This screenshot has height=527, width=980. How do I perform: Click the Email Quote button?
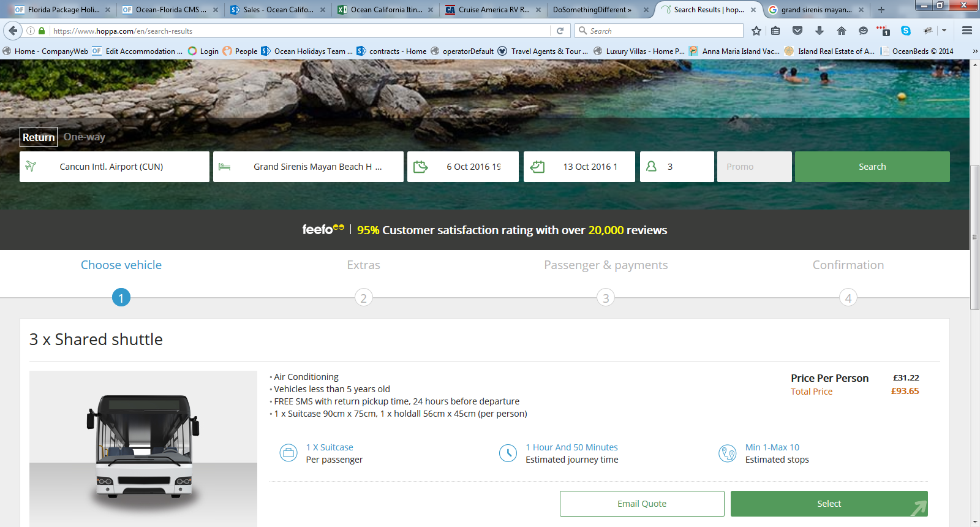coord(642,504)
